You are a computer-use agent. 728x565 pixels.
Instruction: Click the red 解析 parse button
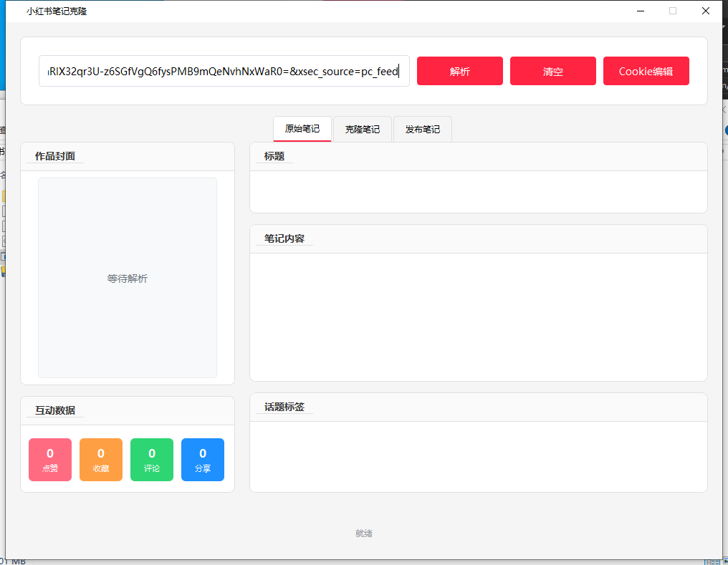coord(459,71)
